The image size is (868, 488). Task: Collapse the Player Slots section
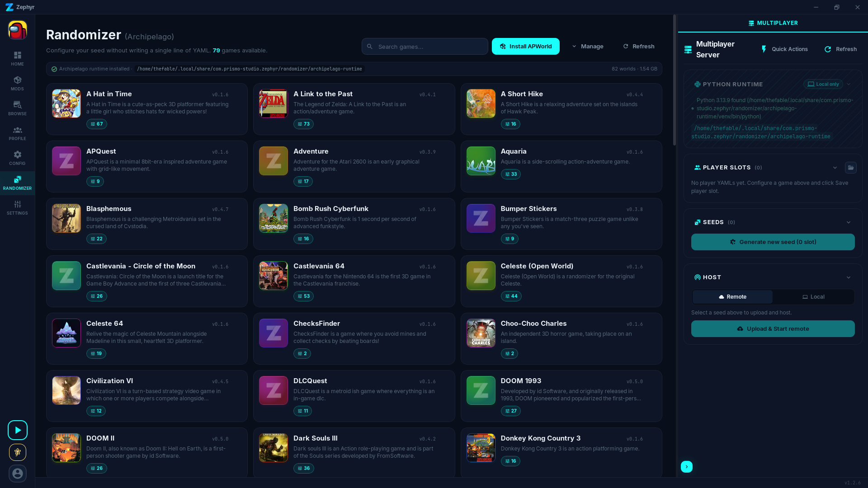pos(835,168)
